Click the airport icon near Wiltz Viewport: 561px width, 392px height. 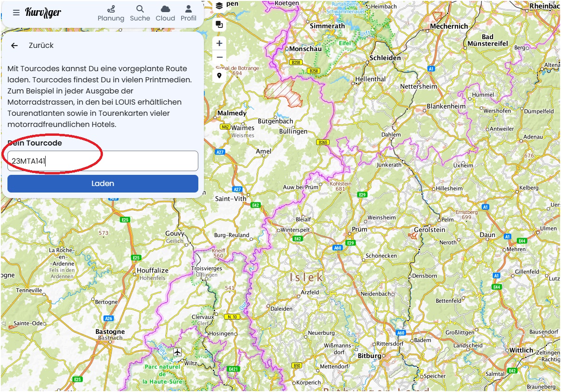[177, 352]
